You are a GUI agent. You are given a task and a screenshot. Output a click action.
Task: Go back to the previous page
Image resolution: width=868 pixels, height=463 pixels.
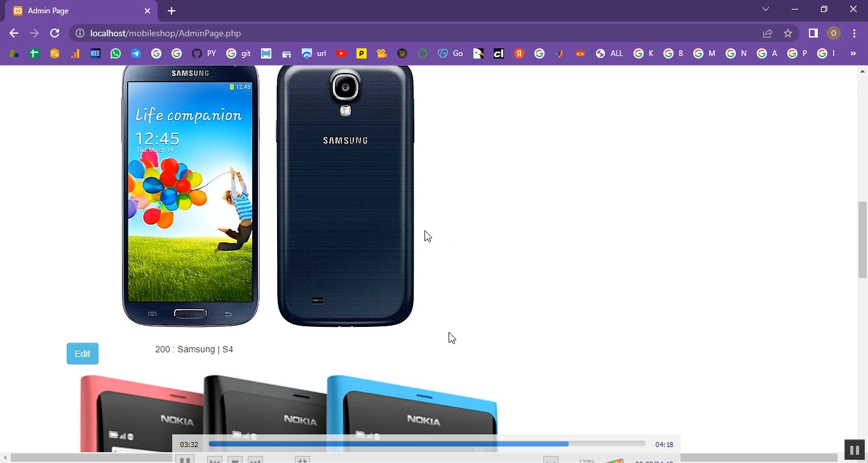[x=14, y=33]
